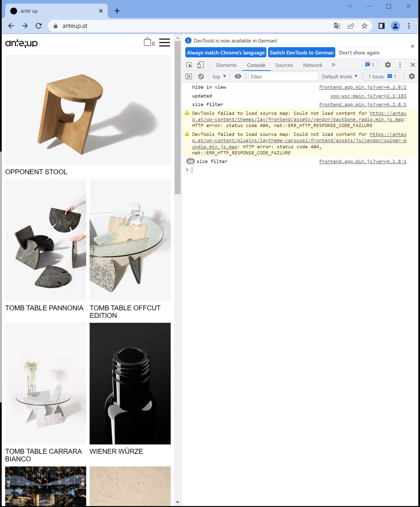Open the Network tab
Viewport: 420px width, 507px height.
pos(313,65)
